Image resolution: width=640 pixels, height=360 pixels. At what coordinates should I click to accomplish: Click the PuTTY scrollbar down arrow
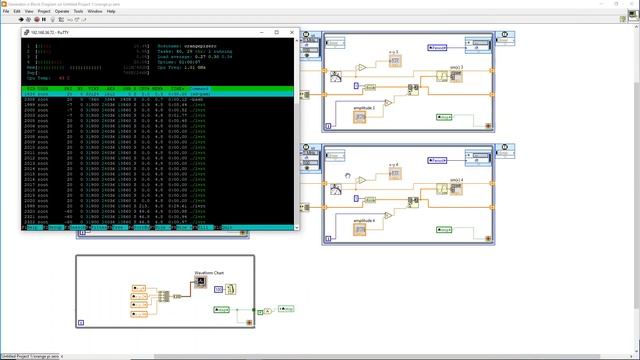[x=297, y=228]
